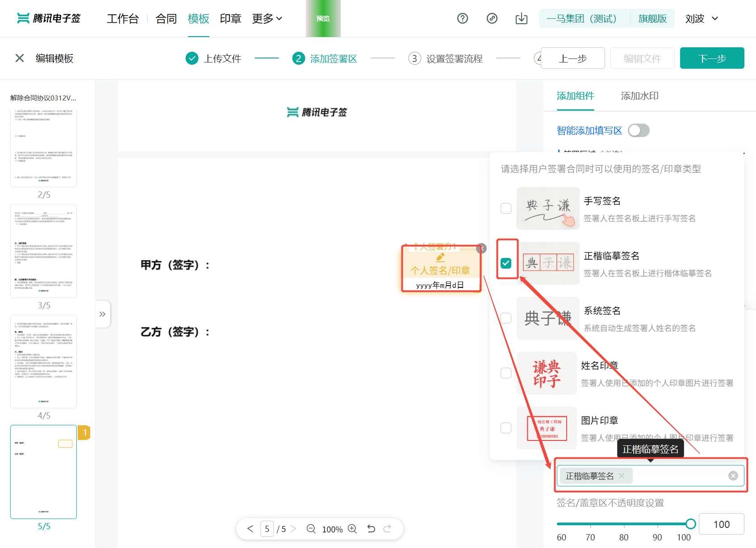Zoom in on the document with the magnifier

(x=352, y=529)
